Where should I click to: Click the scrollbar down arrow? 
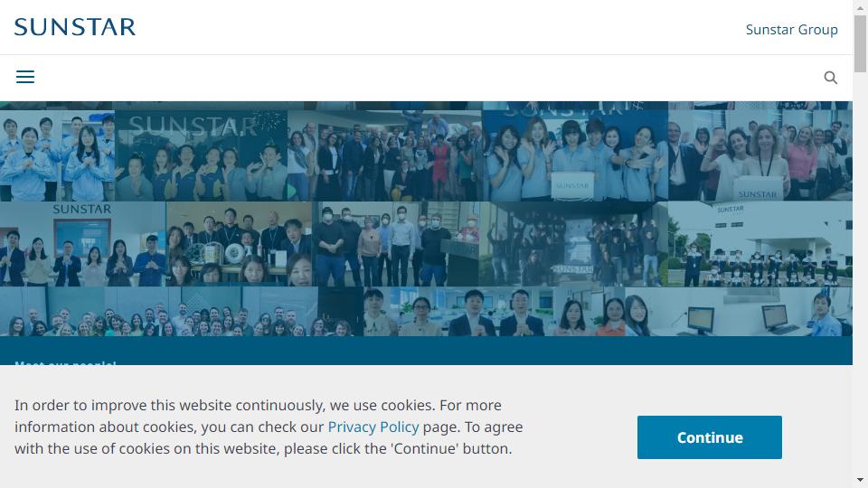pyautogui.click(x=860, y=480)
